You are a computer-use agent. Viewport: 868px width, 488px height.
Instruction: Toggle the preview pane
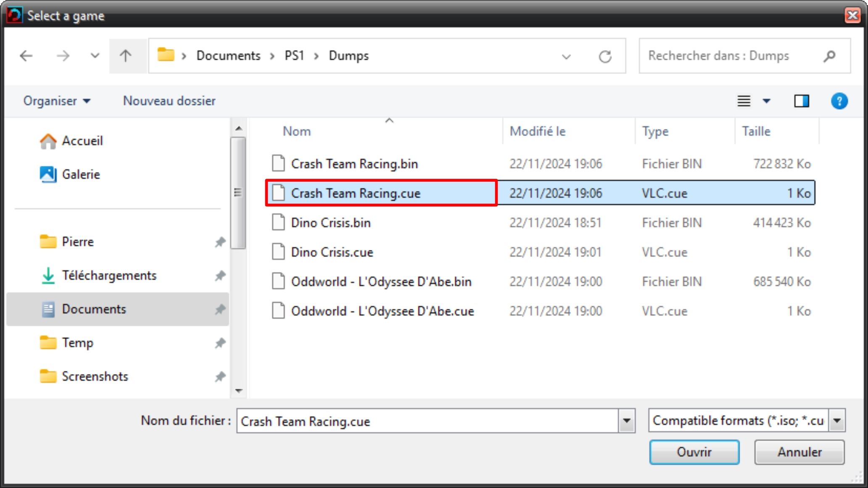[802, 101]
